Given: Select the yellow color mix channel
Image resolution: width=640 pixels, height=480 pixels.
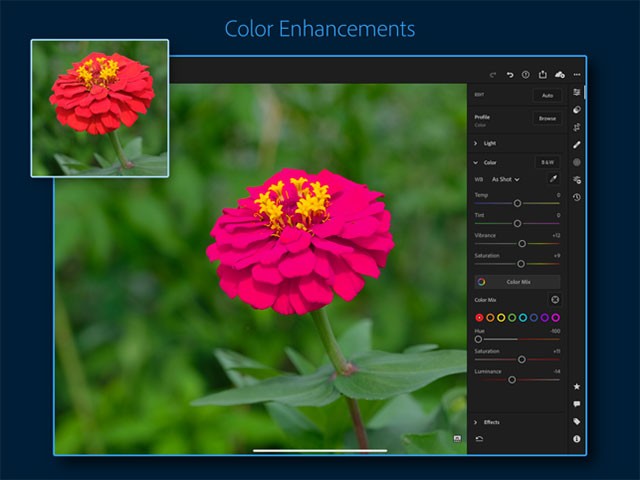Looking at the screenshot, I should tap(501, 318).
